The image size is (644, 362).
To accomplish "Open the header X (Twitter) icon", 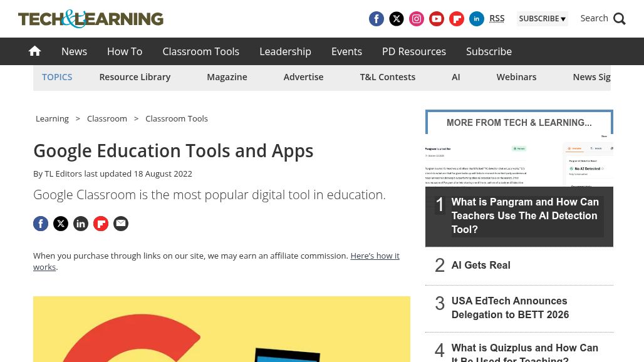I will point(397,19).
